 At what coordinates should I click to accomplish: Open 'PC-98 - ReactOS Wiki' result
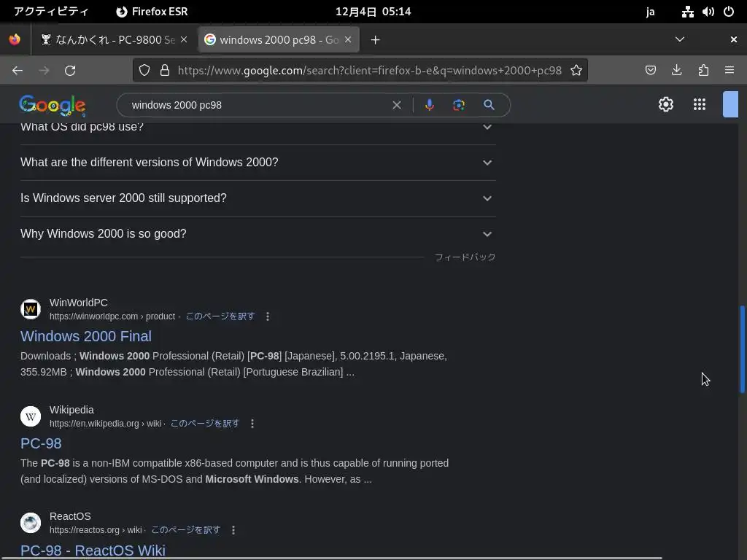click(x=93, y=551)
